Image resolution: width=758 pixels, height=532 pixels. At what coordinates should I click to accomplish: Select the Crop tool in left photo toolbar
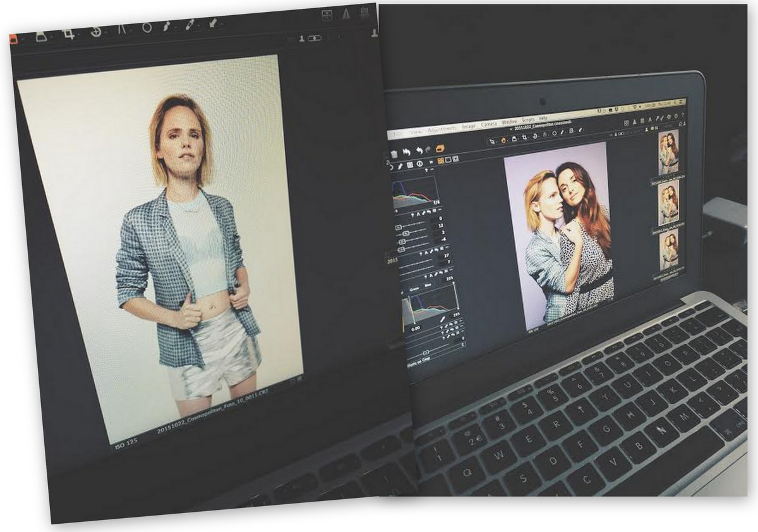pyautogui.click(x=68, y=34)
